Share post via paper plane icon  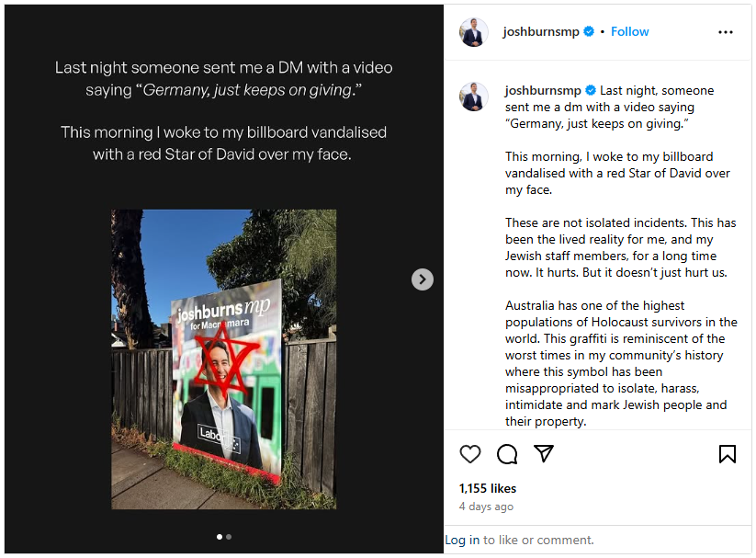click(x=544, y=454)
